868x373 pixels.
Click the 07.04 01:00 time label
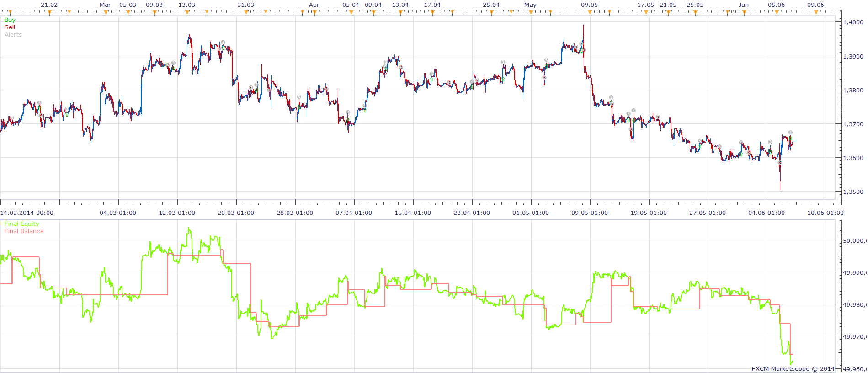tap(354, 213)
